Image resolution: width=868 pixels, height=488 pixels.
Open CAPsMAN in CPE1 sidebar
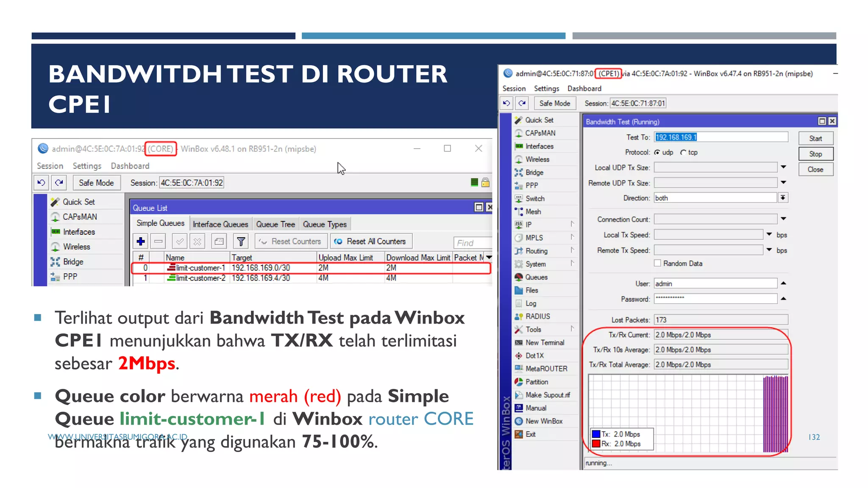tap(540, 133)
